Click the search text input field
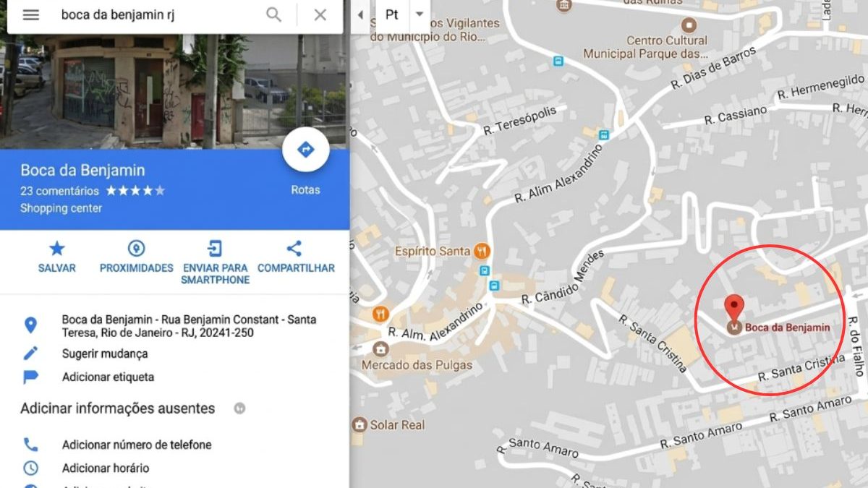This screenshot has width=868, height=488. click(159, 14)
